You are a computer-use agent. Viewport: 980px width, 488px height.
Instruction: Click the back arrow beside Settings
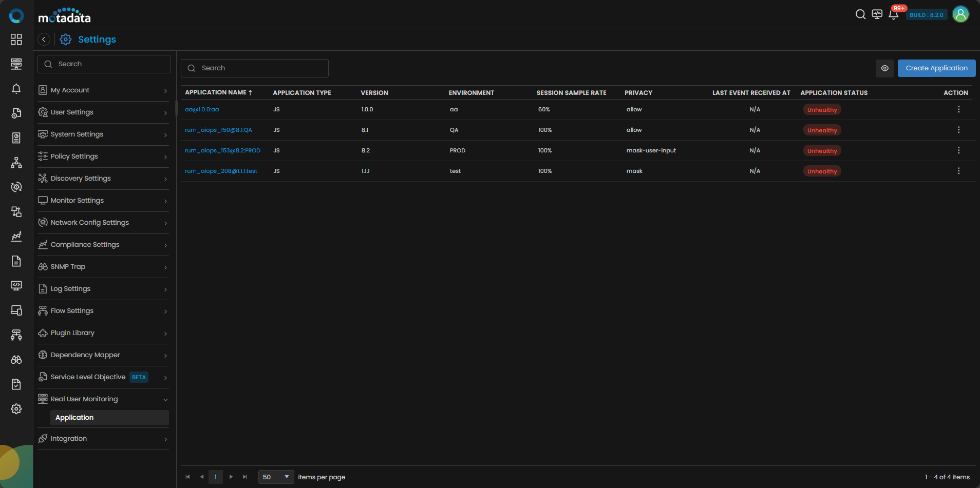[x=44, y=40]
